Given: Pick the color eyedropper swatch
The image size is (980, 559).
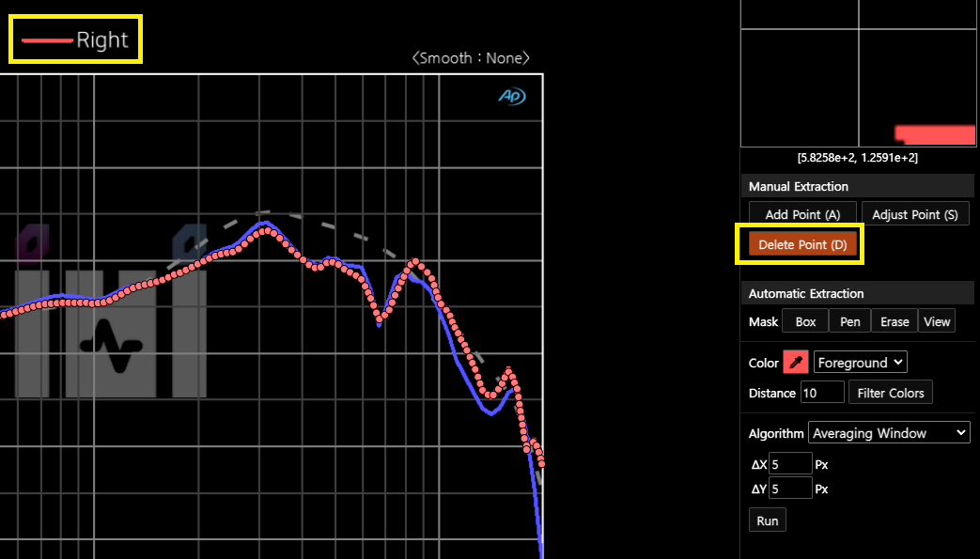Looking at the screenshot, I should [x=796, y=362].
